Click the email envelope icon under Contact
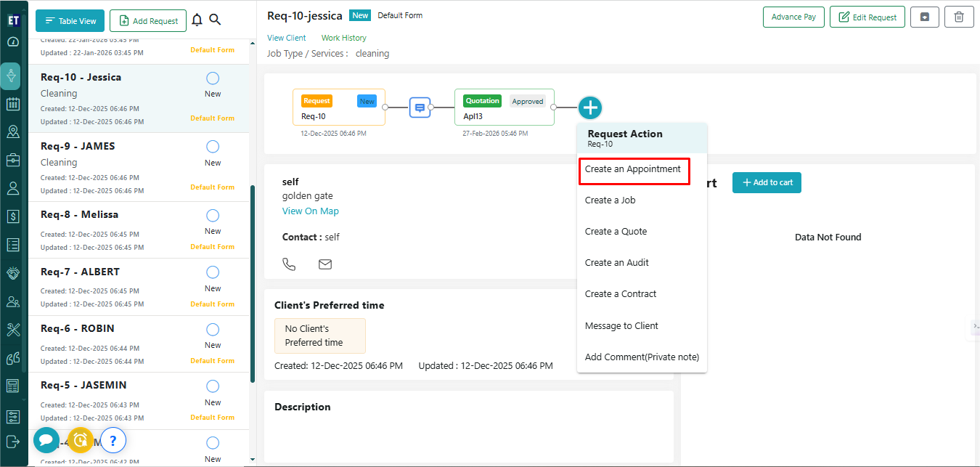980x467 pixels. 325,264
